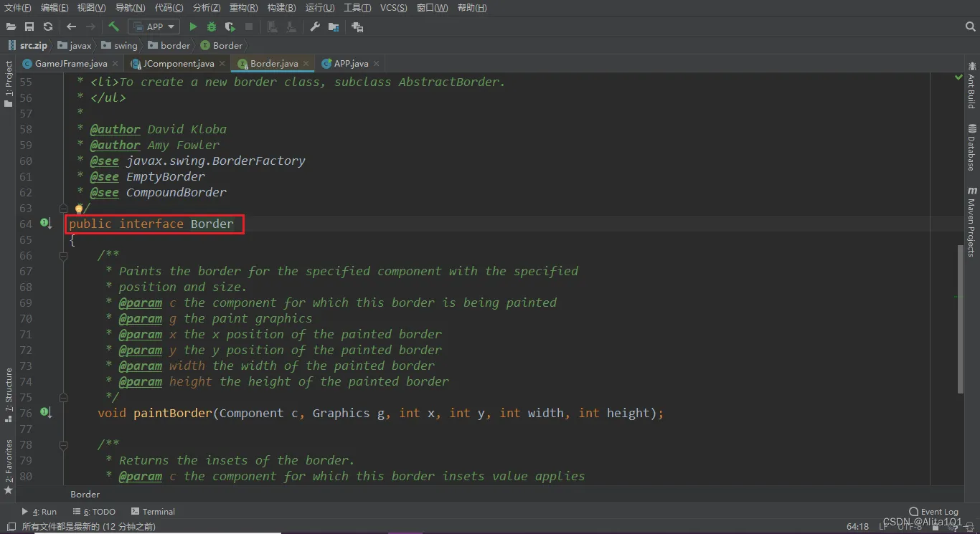Collapse the fold marker at line 78

tap(64, 444)
